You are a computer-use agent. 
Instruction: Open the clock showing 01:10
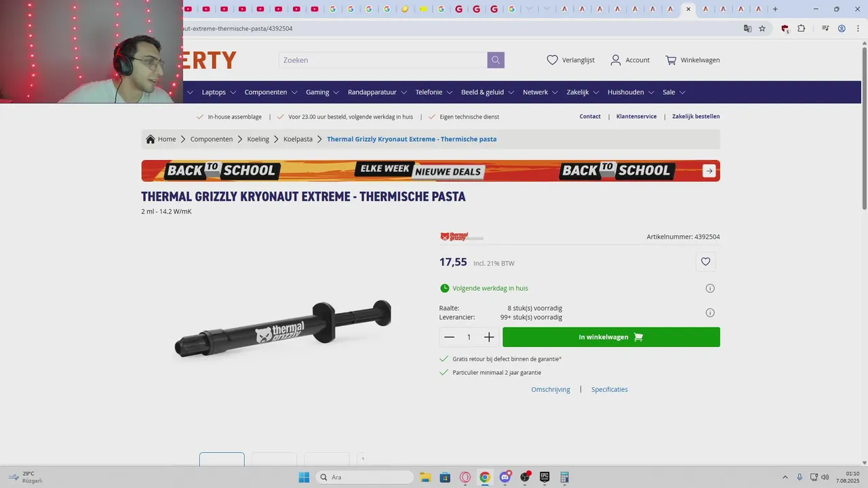(848, 477)
